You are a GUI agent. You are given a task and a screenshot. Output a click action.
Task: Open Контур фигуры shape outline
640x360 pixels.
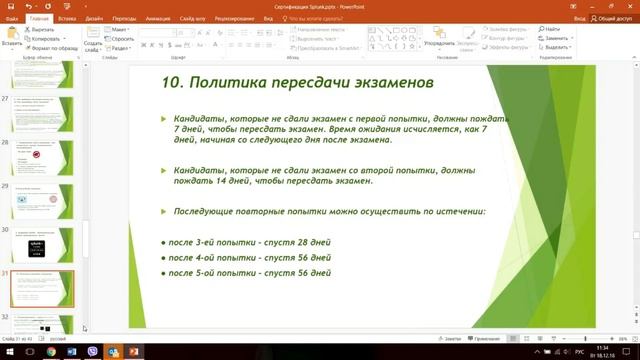pyautogui.click(x=504, y=38)
